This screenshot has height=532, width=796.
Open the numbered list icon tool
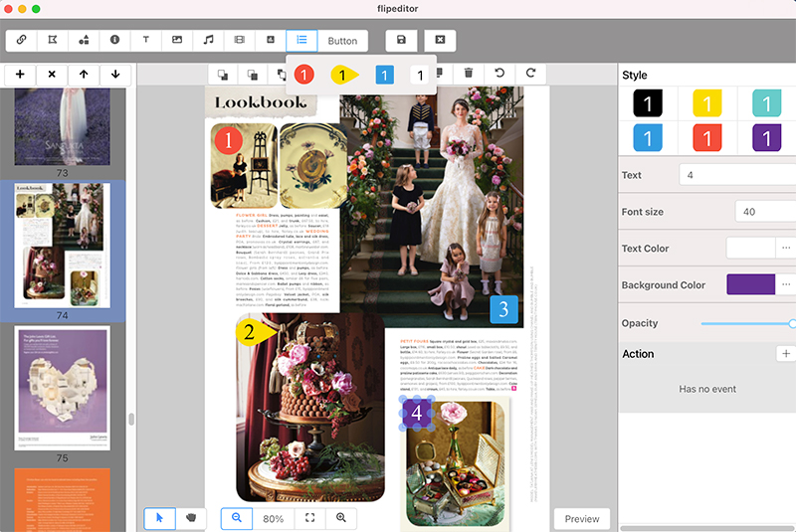301,40
